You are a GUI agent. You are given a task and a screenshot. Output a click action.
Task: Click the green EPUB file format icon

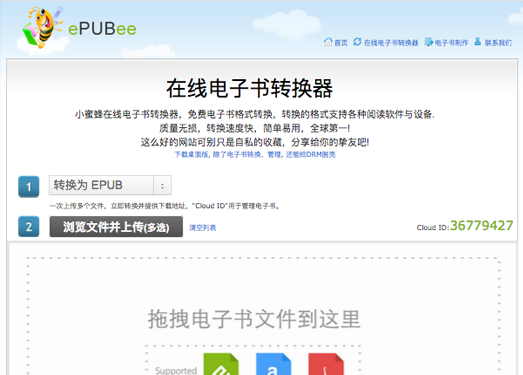point(221,364)
